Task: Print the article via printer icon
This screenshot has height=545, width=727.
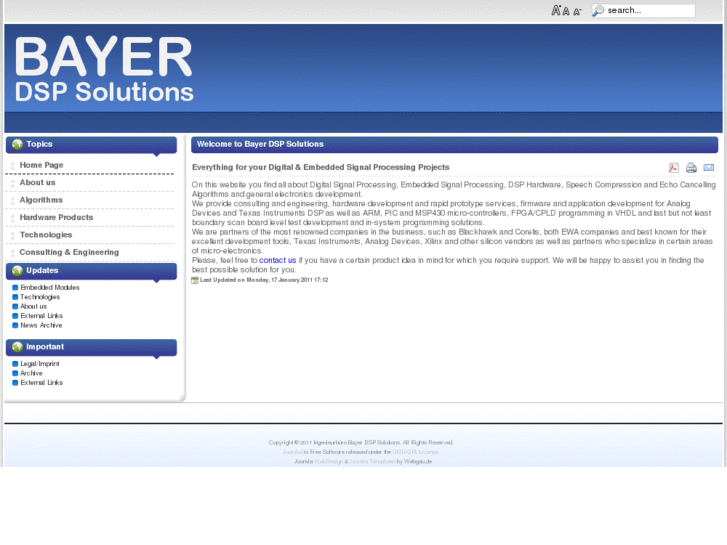Action: (x=691, y=167)
